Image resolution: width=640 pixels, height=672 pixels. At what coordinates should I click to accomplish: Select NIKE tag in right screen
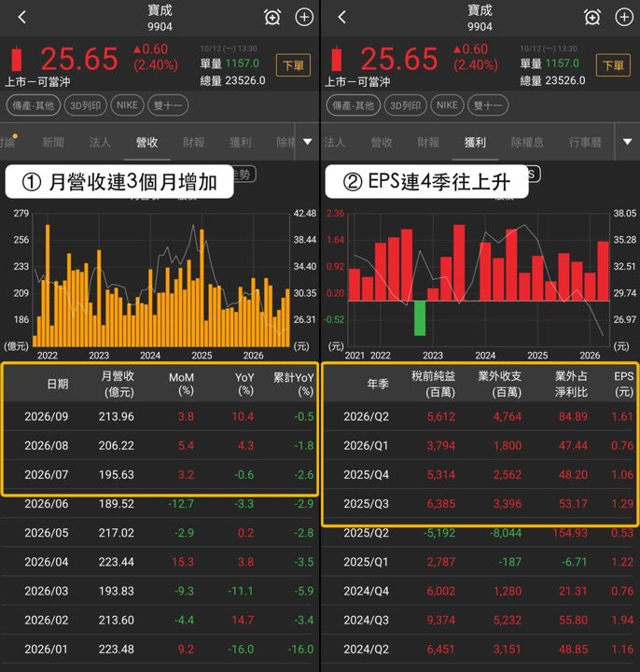pos(447,105)
